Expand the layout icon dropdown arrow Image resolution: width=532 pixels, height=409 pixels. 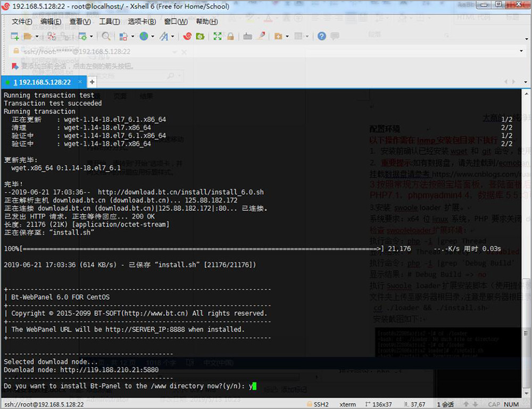click(x=307, y=36)
